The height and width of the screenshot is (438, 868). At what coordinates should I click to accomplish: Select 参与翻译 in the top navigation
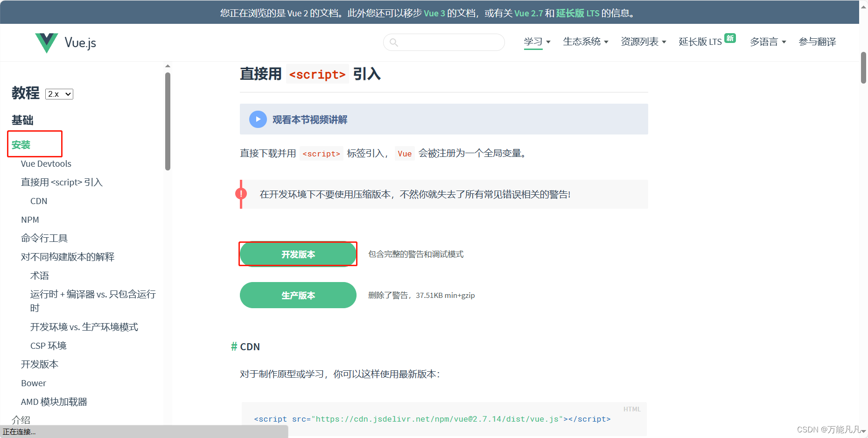coord(817,42)
